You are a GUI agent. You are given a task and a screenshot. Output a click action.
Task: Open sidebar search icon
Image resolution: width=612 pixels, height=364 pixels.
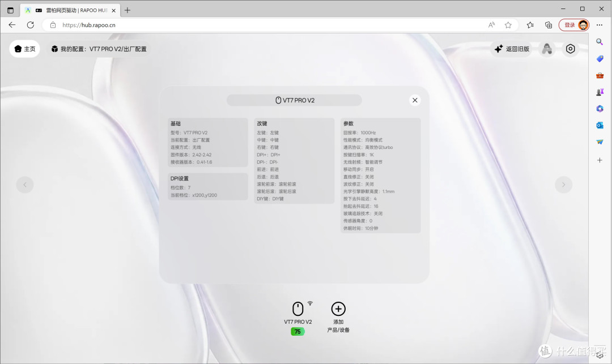pos(600,42)
